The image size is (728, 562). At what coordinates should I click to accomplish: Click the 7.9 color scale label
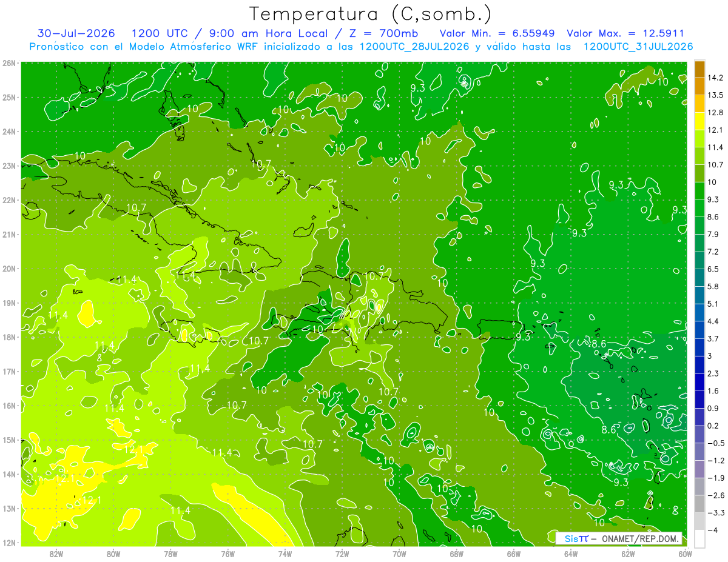713,234
